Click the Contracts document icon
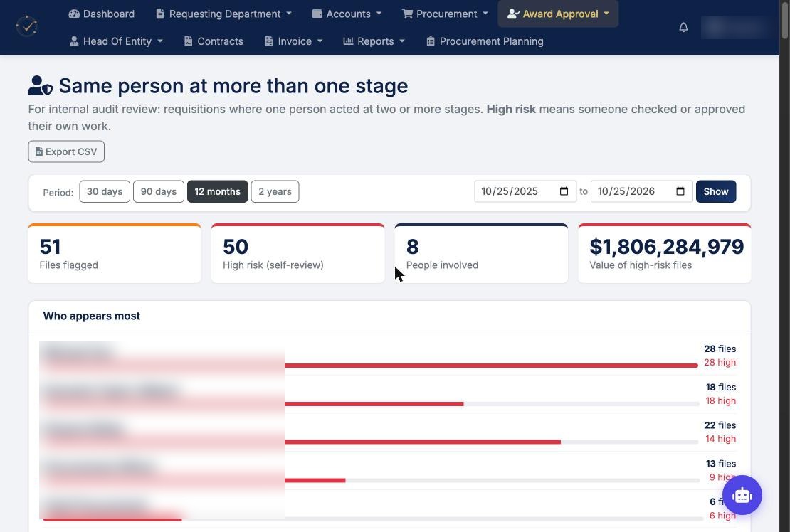Image resolution: width=790 pixels, height=532 pixels. click(188, 41)
